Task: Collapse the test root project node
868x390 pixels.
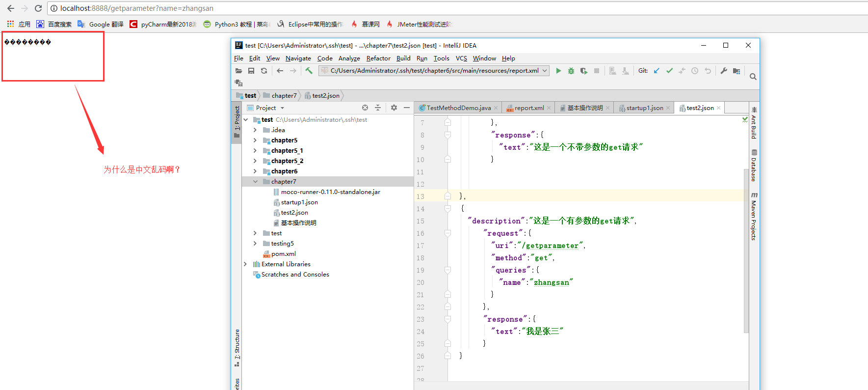Action: (x=246, y=120)
